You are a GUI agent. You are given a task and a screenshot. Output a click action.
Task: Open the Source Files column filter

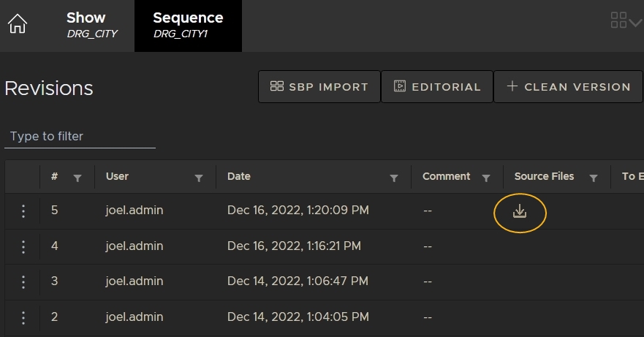(x=594, y=178)
